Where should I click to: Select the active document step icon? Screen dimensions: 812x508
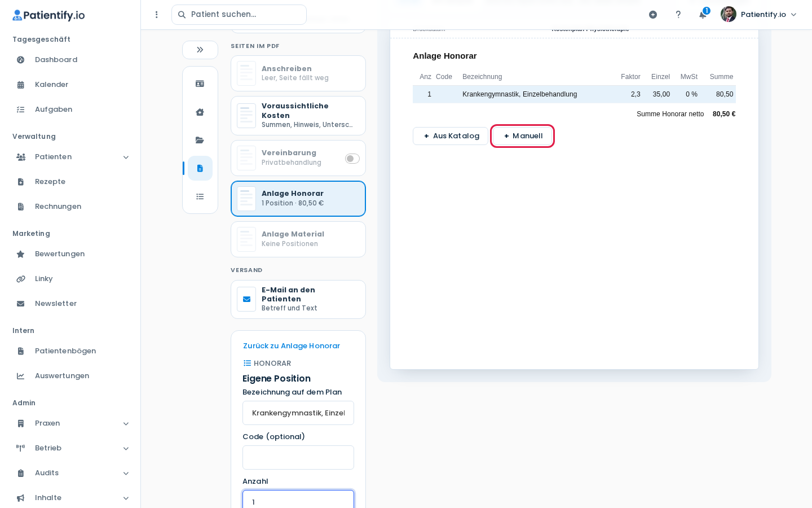coord(200,168)
